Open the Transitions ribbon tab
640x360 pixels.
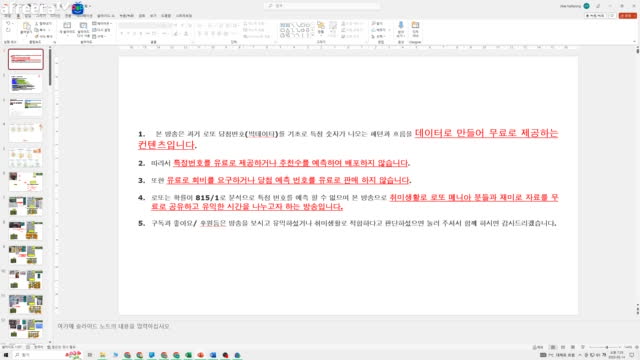[68, 16]
